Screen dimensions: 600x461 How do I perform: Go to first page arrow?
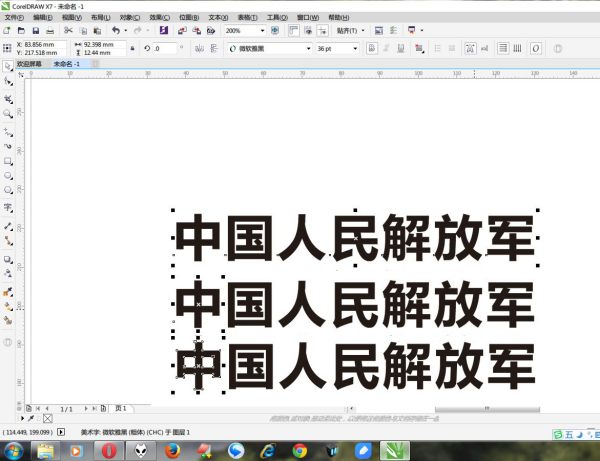click(x=38, y=409)
